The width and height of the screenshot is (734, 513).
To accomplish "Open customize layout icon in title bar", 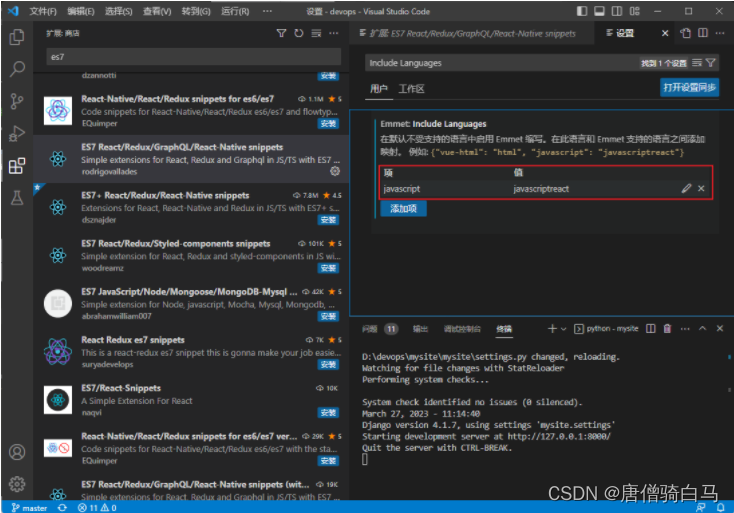I will point(635,11).
